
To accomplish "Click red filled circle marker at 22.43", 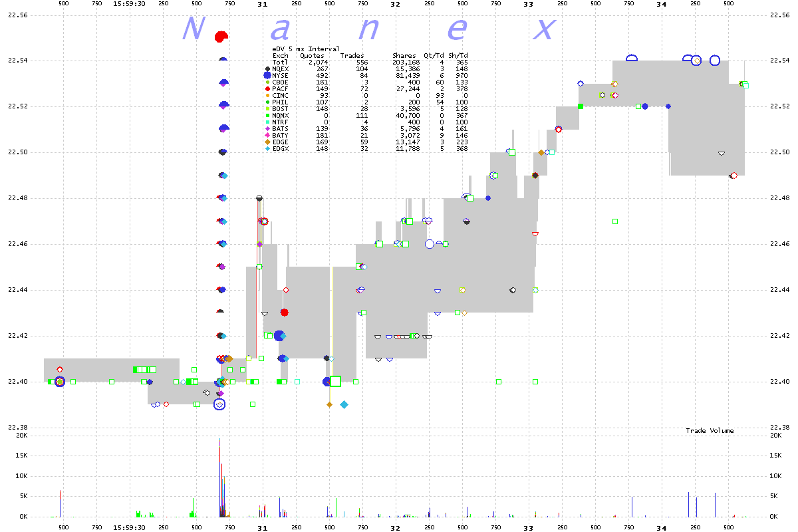I will coord(285,313).
